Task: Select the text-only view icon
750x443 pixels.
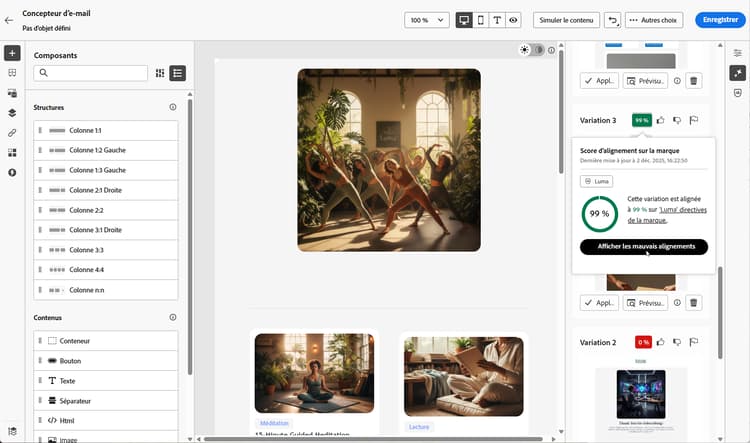Action: tap(497, 20)
